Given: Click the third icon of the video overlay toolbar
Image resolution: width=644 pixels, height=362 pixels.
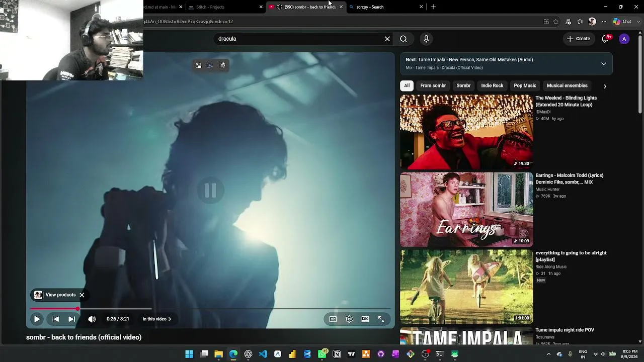Looking at the screenshot, I should coord(222,65).
